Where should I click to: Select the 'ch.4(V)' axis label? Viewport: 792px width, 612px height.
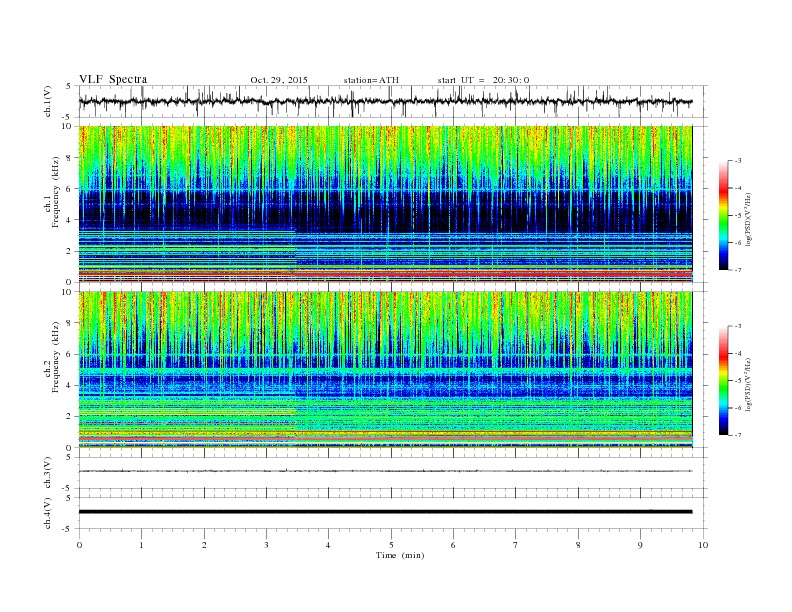tap(48, 513)
